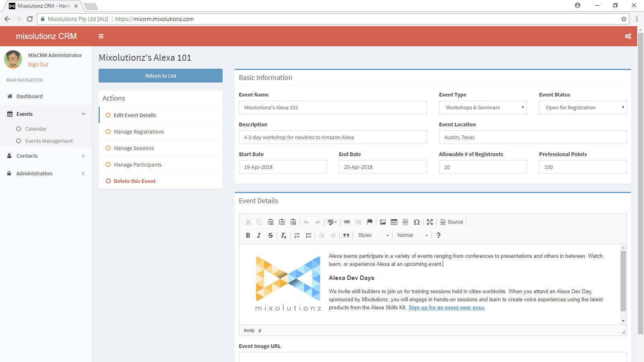This screenshot has height=362, width=644.
Task: Click the Allowable # of Registrants field
Action: click(483, 167)
